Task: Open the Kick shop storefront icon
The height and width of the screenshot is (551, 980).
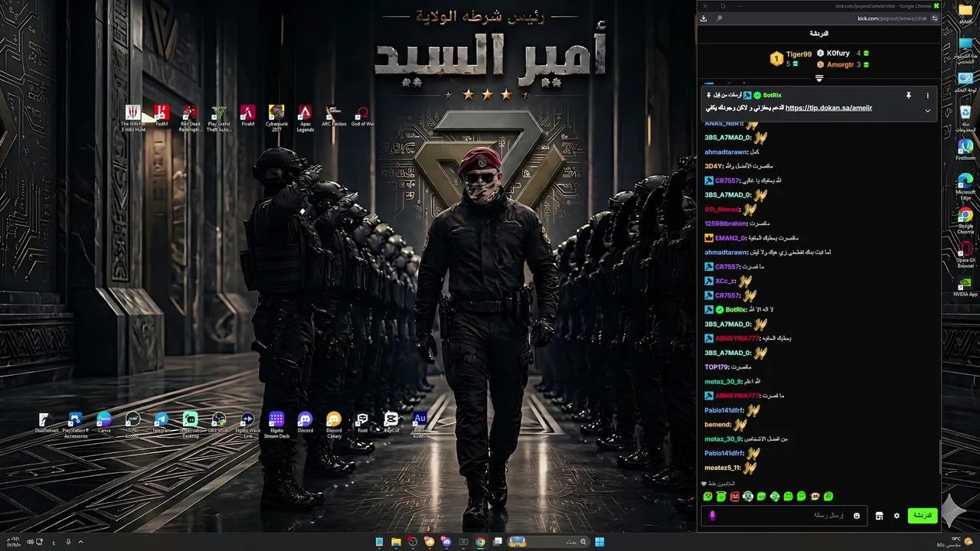Action: 879,516
